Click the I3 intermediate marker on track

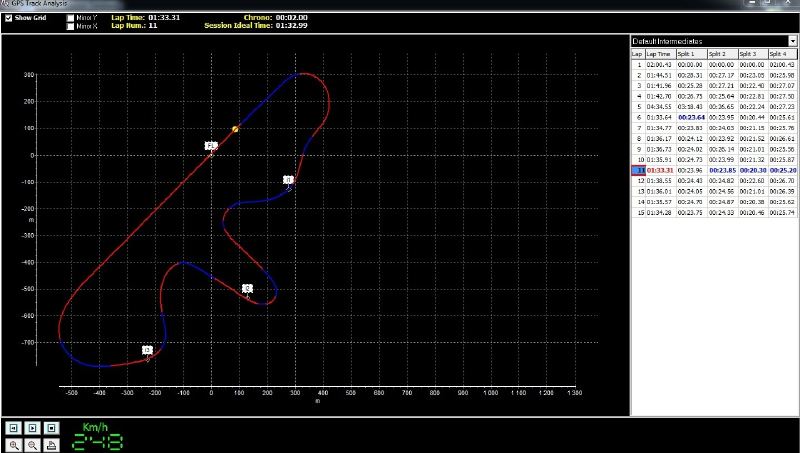tap(147, 350)
